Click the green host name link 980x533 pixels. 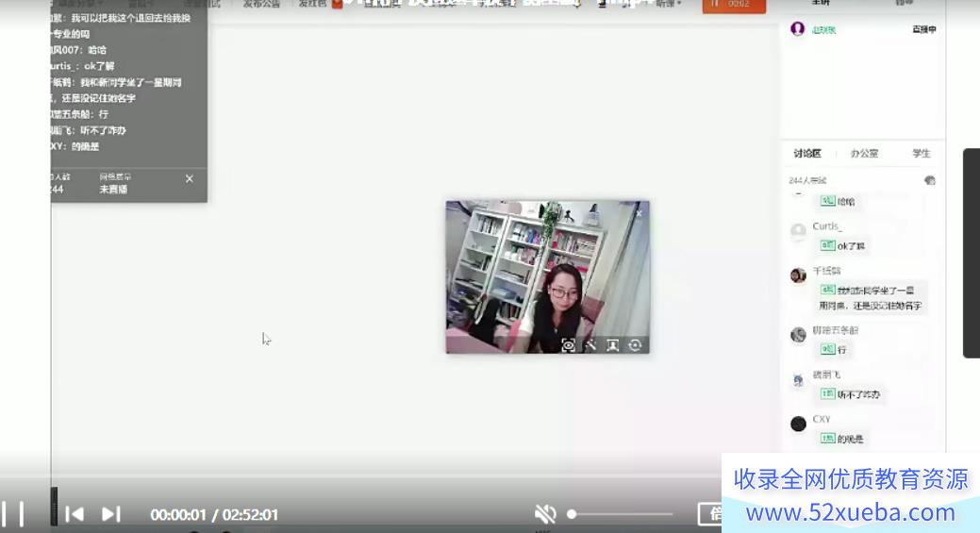click(x=823, y=29)
